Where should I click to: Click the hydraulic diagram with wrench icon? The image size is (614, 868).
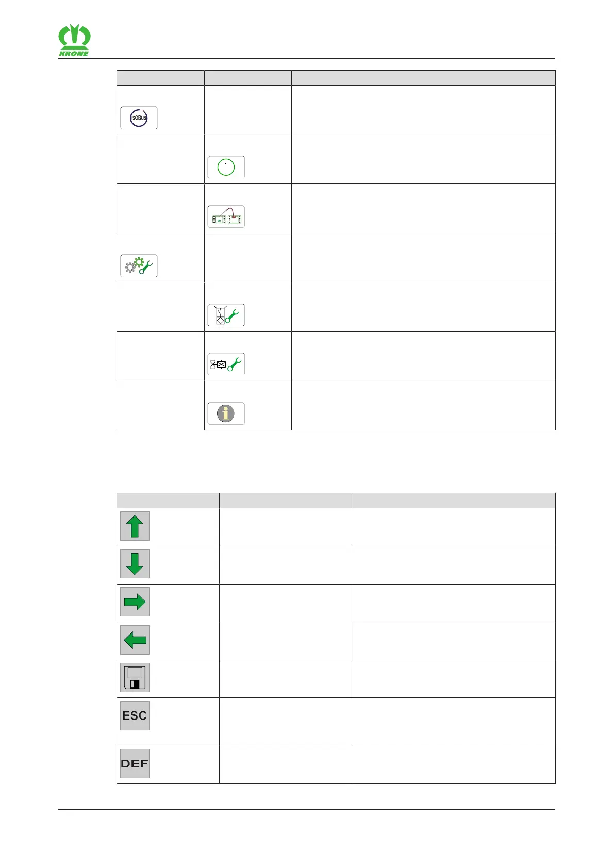226,315
